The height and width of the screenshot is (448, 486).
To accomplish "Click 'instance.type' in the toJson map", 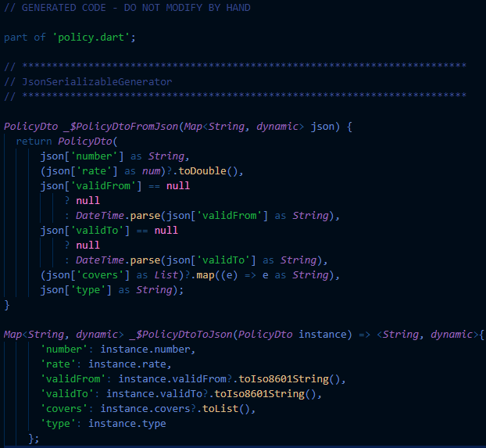I will coord(127,424).
